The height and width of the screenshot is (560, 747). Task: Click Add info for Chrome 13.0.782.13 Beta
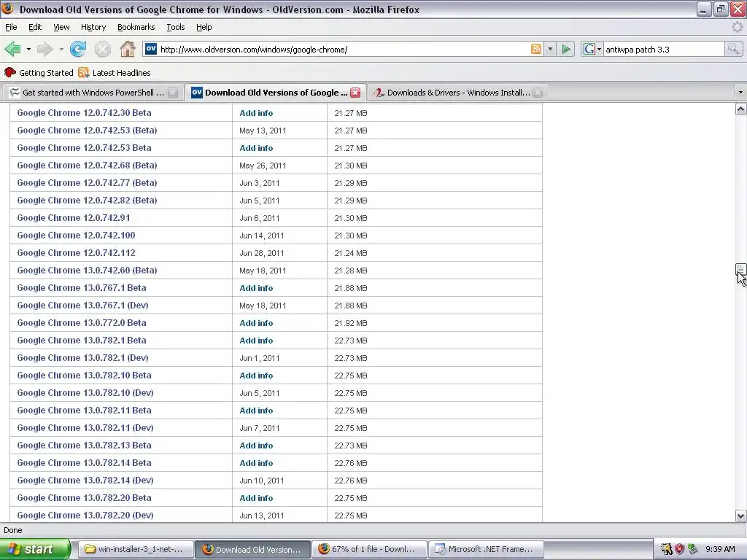(x=256, y=446)
